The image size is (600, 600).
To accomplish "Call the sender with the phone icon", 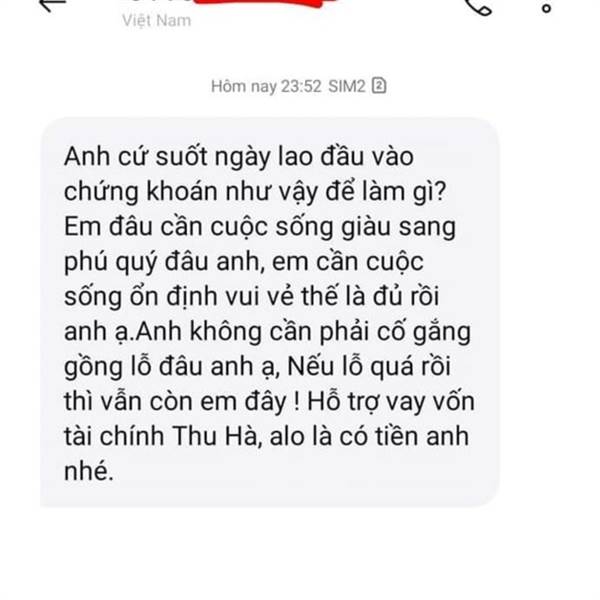I will (x=478, y=7).
